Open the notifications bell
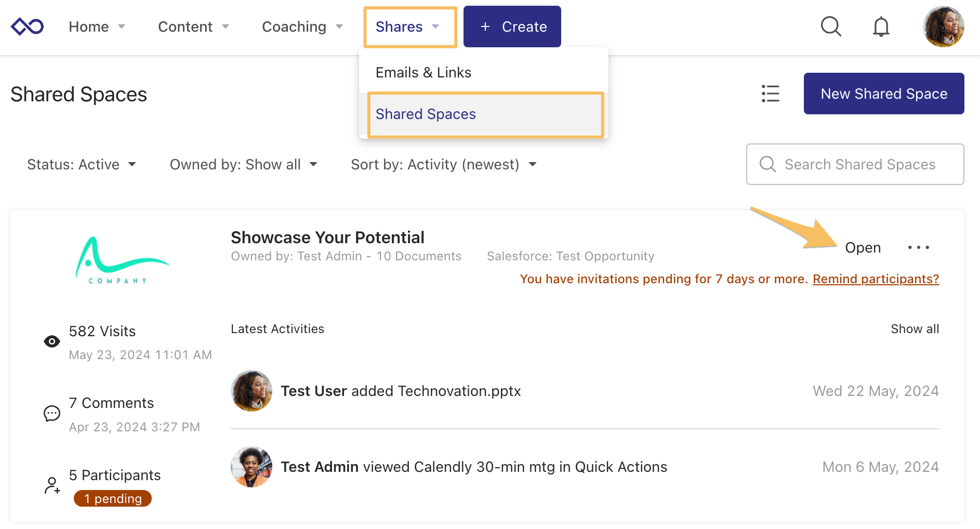Screen dimensions: 980x529 (x=881, y=27)
